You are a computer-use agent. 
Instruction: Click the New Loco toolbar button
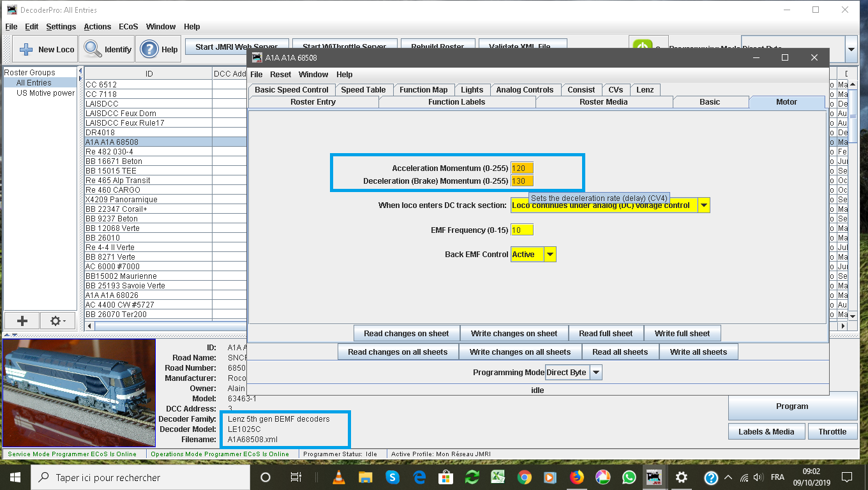click(x=46, y=49)
